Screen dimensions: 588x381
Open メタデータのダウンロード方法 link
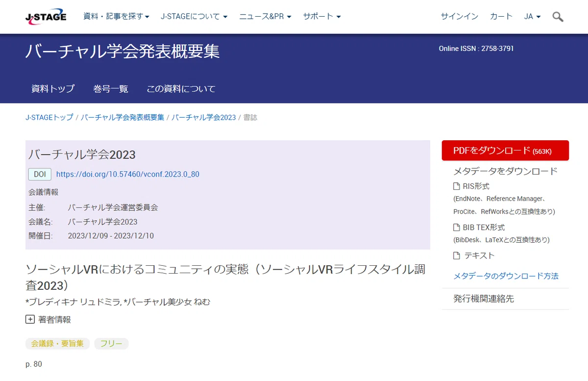[x=506, y=276]
